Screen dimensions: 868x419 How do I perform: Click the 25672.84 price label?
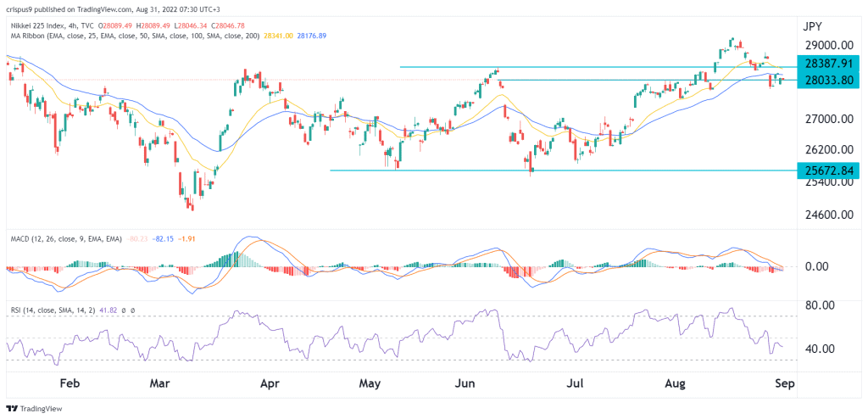pyautogui.click(x=828, y=171)
